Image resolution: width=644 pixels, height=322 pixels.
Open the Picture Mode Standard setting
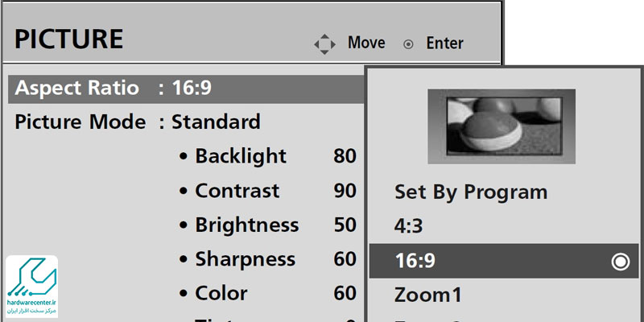coord(137,122)
